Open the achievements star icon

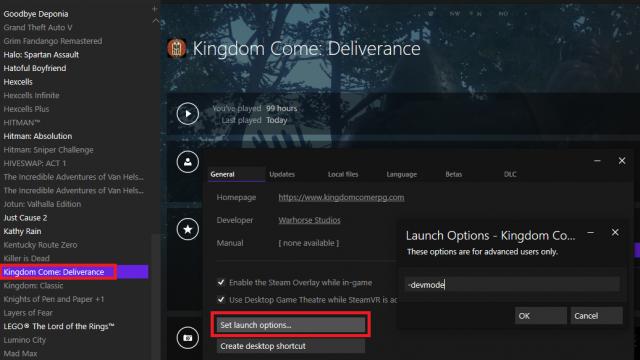[x=188, y=229]
